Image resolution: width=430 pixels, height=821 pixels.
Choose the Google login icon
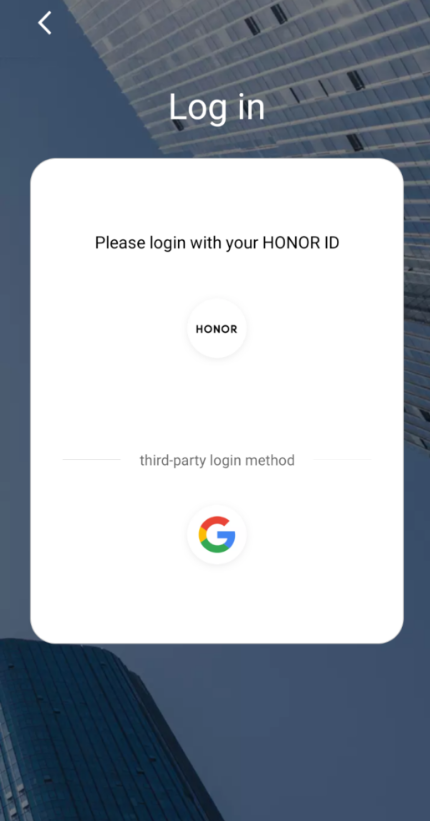click(x=217, y=535)
